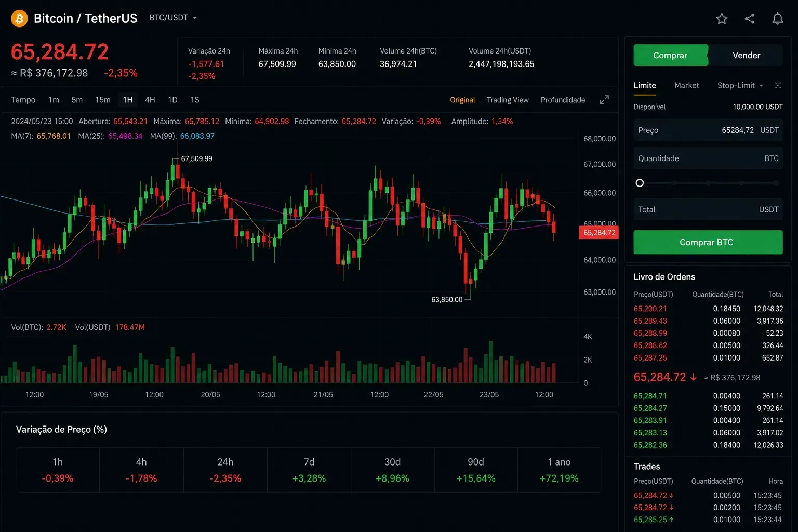
Task: Click the Comprar BTC button
Action: (708, 242)
